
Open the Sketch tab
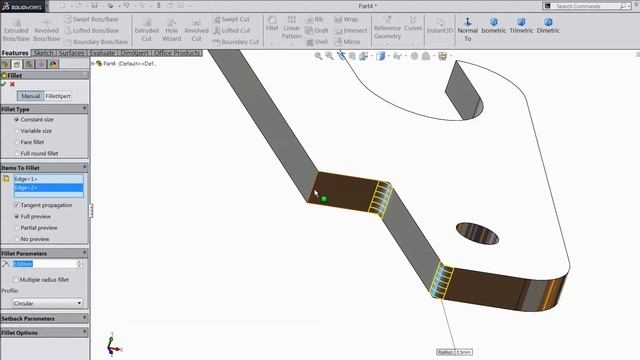pyautogui.click(x=43, y=53)
